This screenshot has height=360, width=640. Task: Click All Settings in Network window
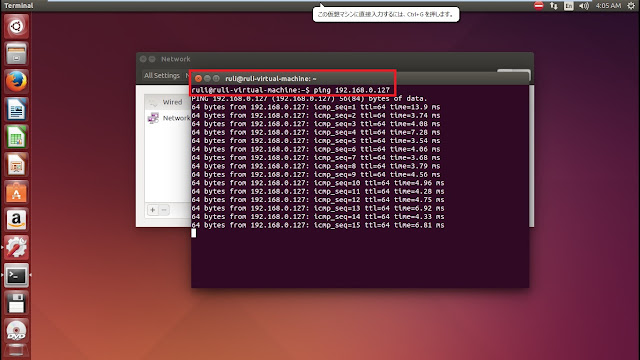[162, 76]
